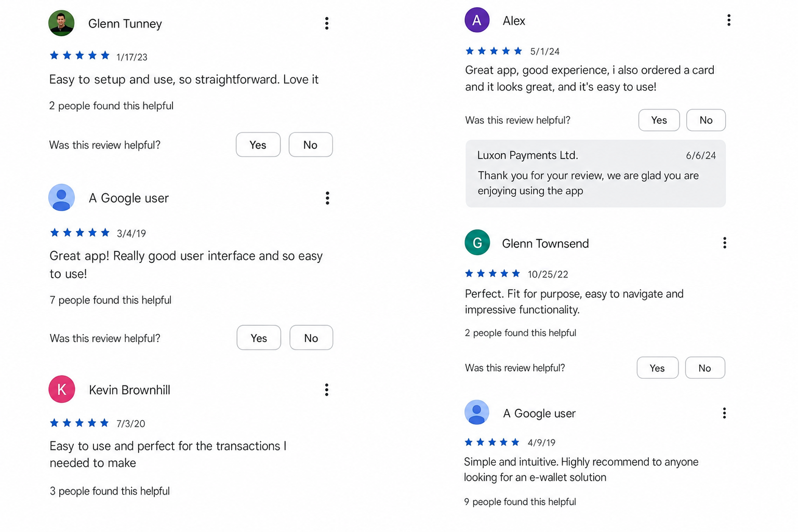The width and height of the screenshot is (798, 532).
Task: Select No on Glenn Townsend's review
Action: click(x=705, y=368)
